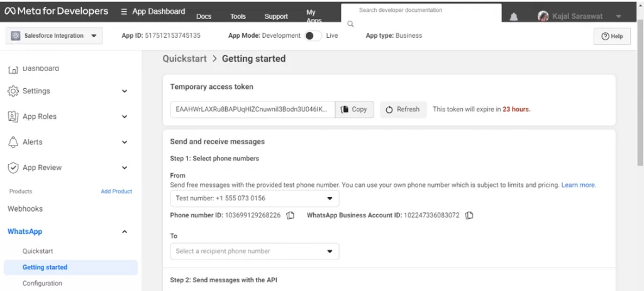The height and width of the screenshot is (291, 644).
Task: Click the Settings gear icon in sidebar
Action: [13, 91]
